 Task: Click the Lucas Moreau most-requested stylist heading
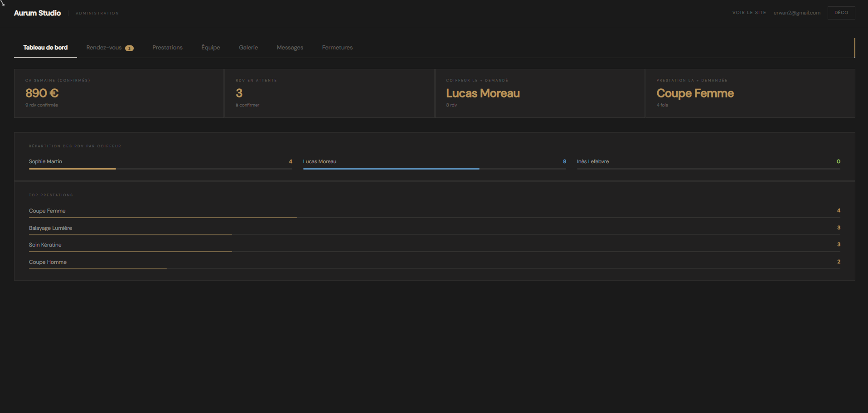point(483,93)
